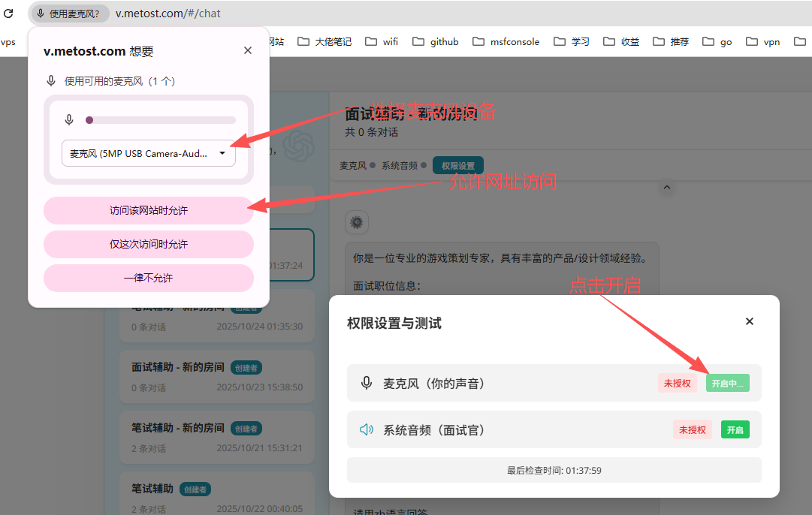The image size is (812, 515).
Task: Click the browser reload icon
Action: (x=9, y=14)
